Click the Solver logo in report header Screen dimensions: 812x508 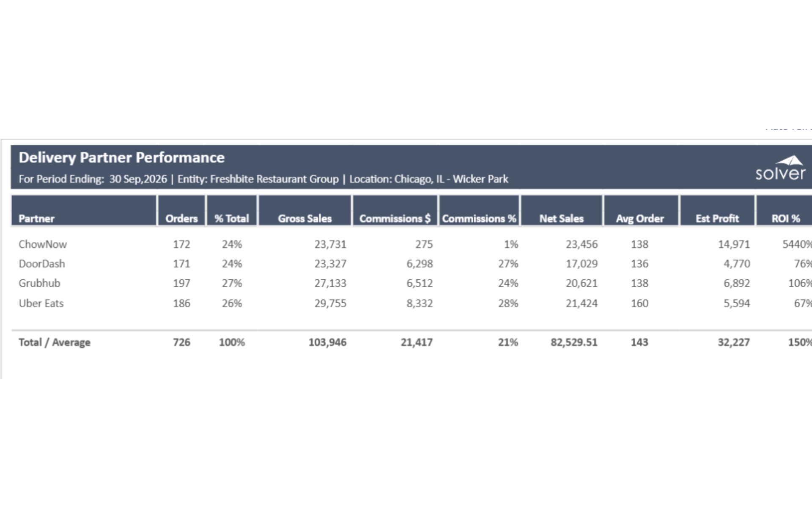point(781,168)
